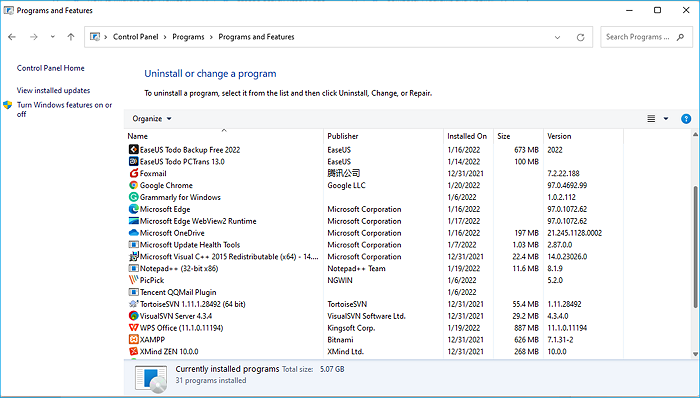Click the VisualSVN Server 4.3.4 icon
Image resolution: width=700 pixels, height=398 pixels.
pyautogui.click(x=133, y=316)
